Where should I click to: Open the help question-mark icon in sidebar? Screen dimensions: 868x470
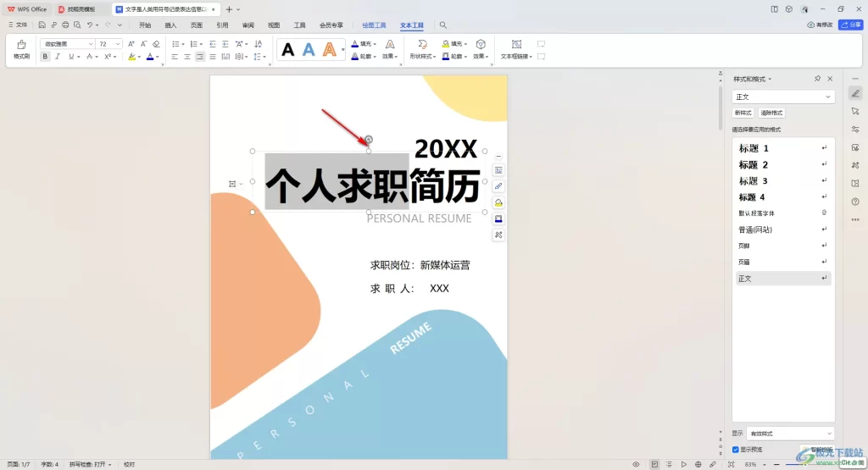coord(855,202)
